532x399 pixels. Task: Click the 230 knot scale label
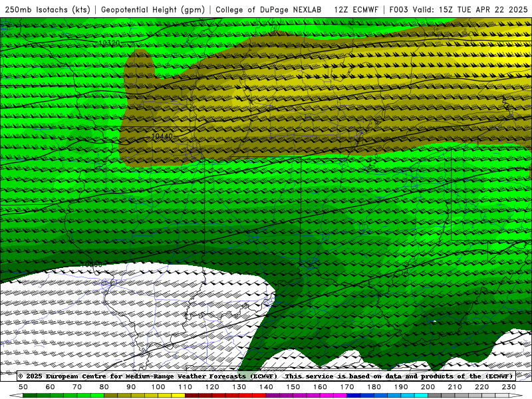pos(509,387)
